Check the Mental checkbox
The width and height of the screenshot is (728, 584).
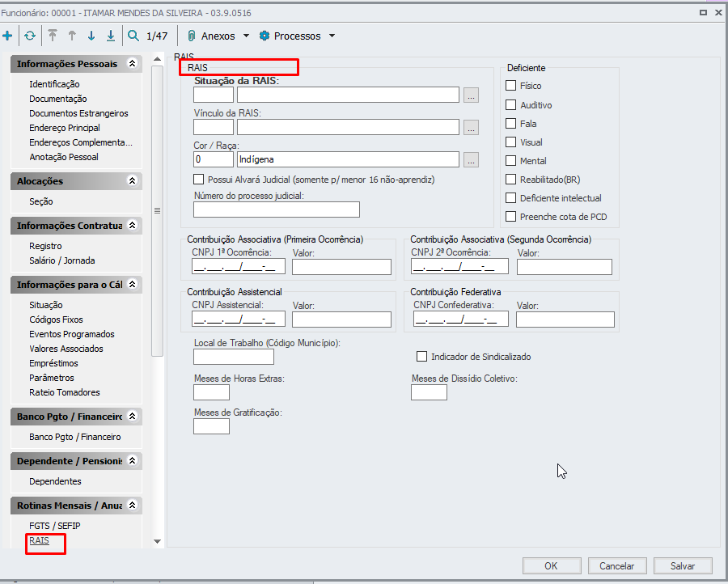[x=510, y=161]
